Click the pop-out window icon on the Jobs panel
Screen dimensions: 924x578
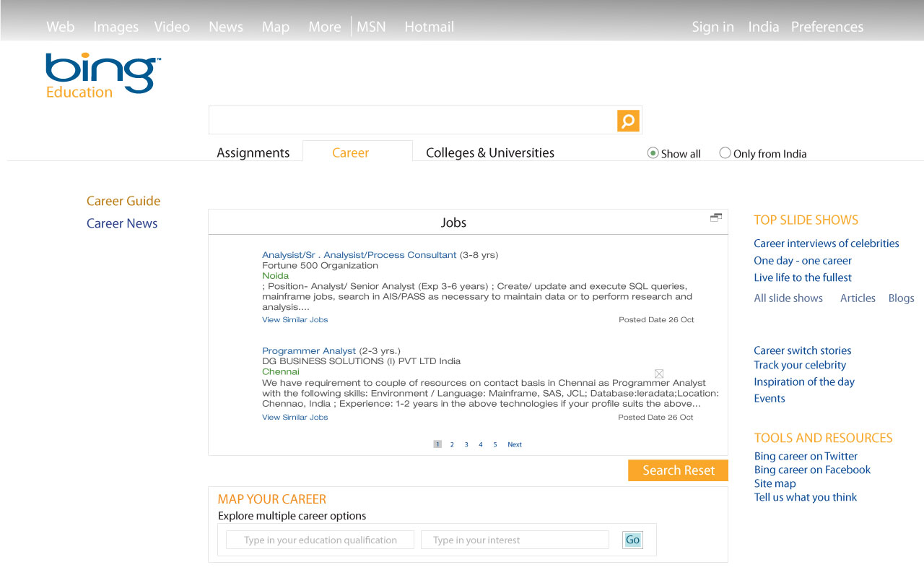coord(715,216)
